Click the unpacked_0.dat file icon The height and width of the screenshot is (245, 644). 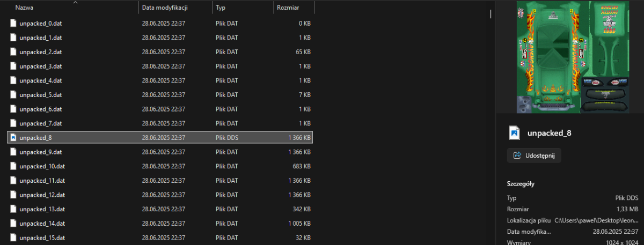13,24
